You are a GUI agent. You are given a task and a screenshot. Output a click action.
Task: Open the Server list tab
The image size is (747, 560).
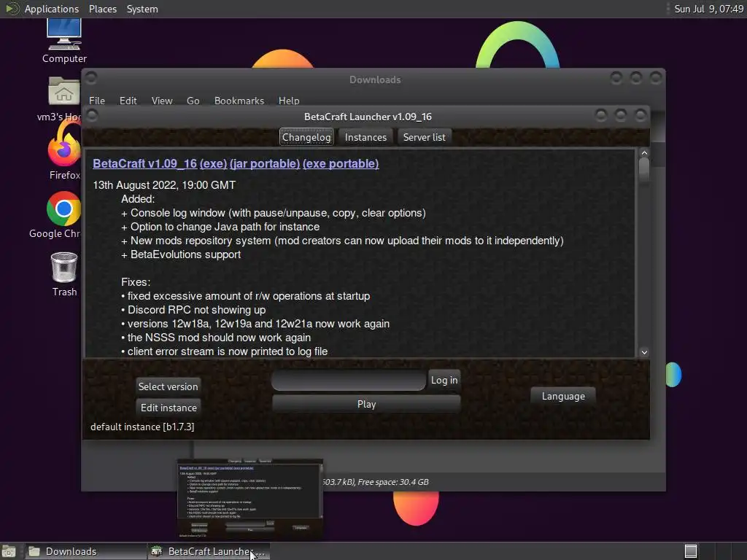[424, 137]
